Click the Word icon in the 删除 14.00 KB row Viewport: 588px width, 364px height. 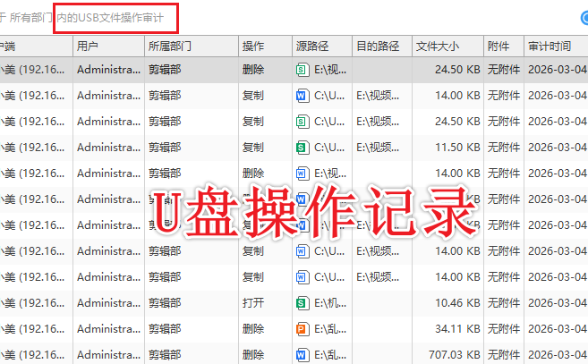tap(303, 174)
